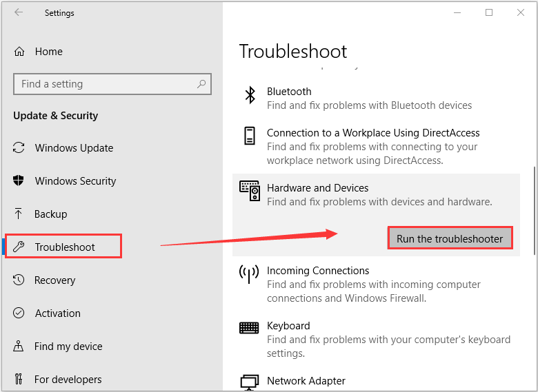Viewport: 538px width, 392px height.
Task: Go back using the back arrow
Action: [19, 12]
